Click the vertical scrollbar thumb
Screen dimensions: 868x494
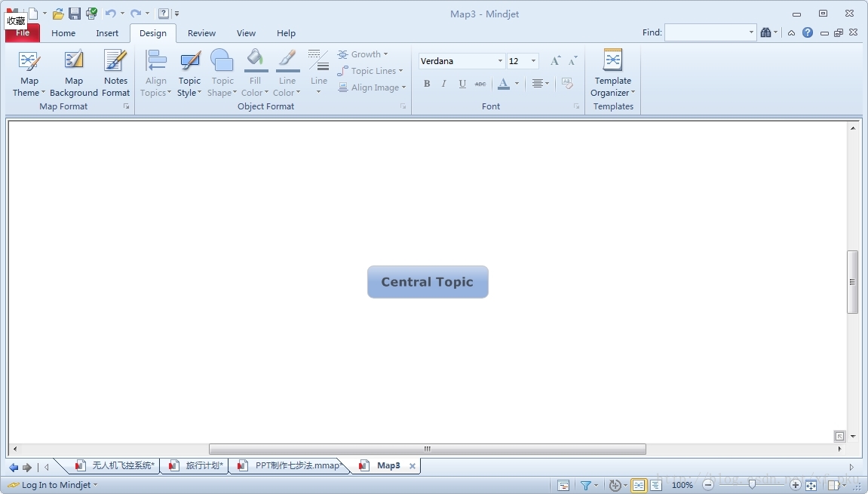pos(852,282)
